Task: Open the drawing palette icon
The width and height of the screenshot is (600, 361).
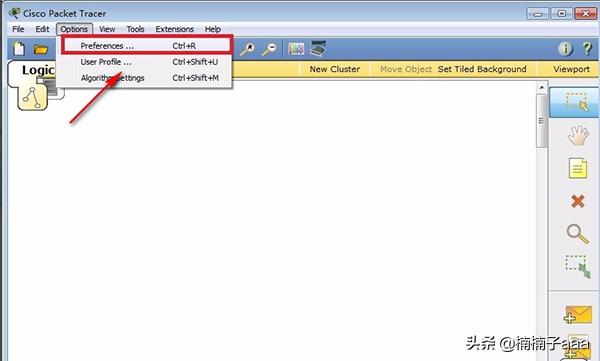Action: pos(296,49)
